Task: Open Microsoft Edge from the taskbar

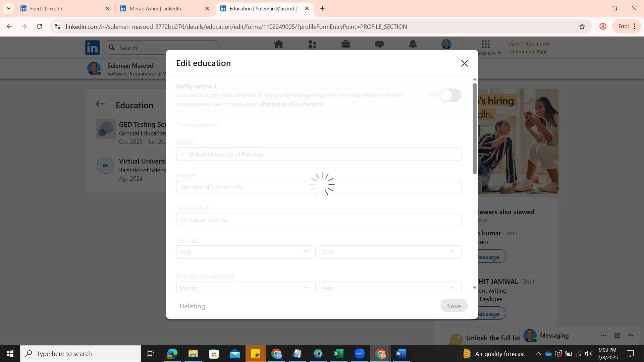Action: click(x=172, y=354)
